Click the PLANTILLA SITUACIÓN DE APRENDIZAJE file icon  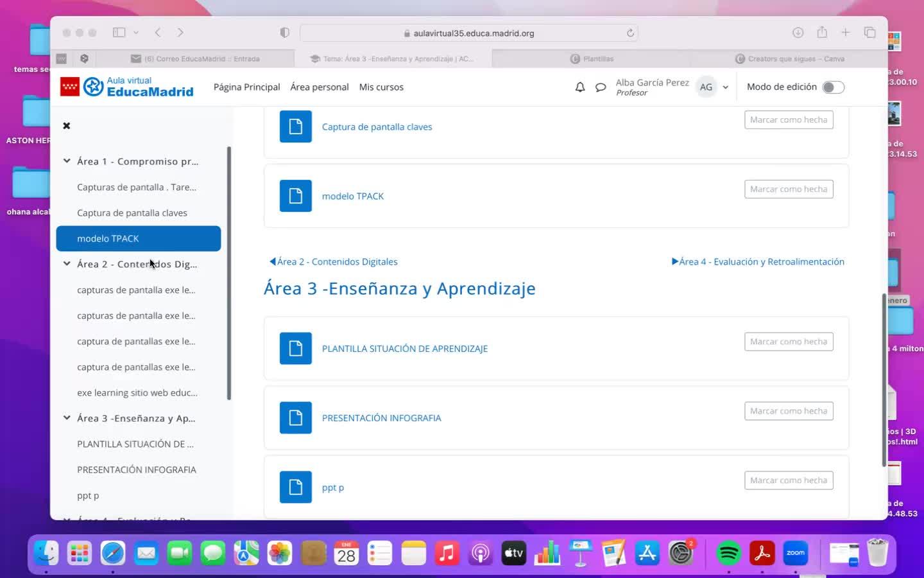(296, 348)
